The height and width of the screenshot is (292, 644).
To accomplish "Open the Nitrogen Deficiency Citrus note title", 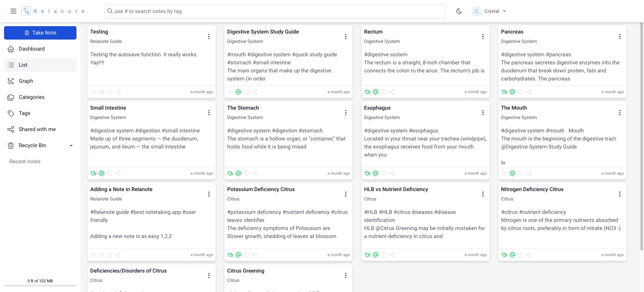I will 532,189.
